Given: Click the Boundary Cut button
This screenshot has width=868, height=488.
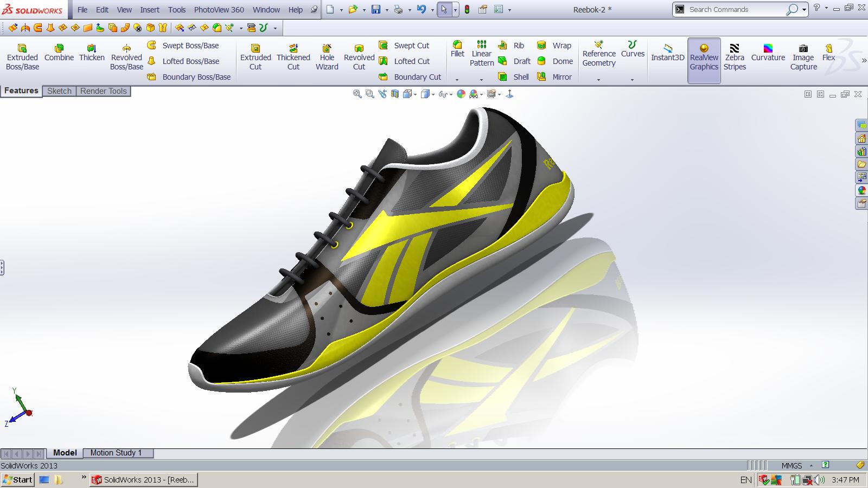Looking at the screenshot, I should coord(410,77).
